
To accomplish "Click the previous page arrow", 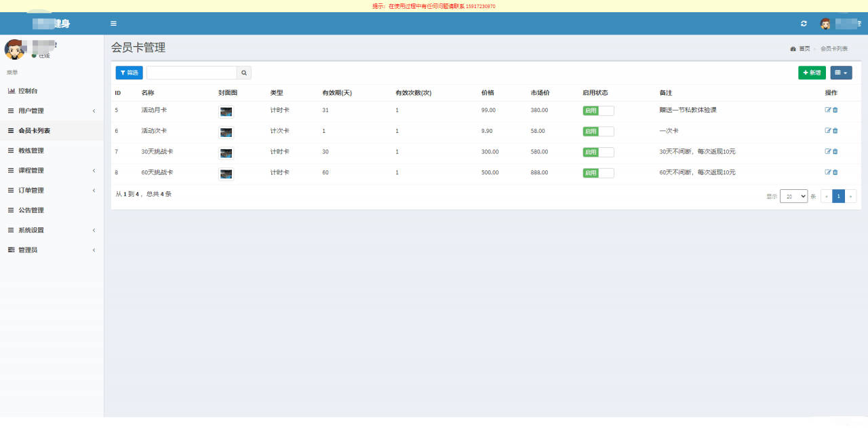I will click(827, 196).
